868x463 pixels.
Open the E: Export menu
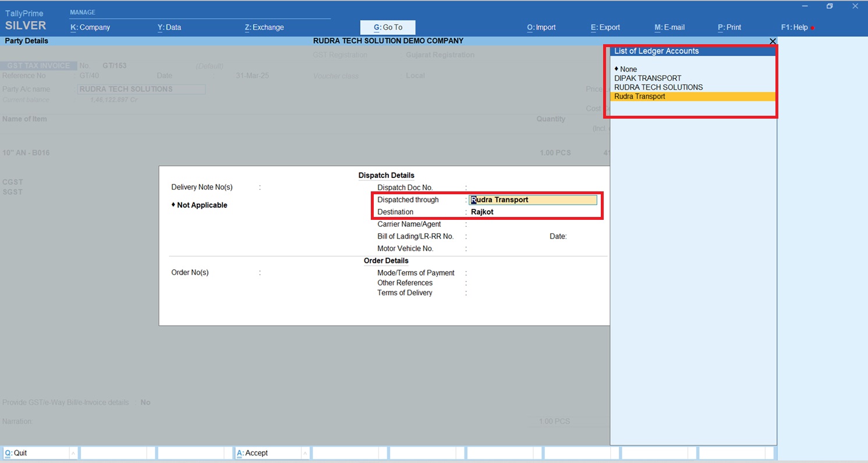605,27
